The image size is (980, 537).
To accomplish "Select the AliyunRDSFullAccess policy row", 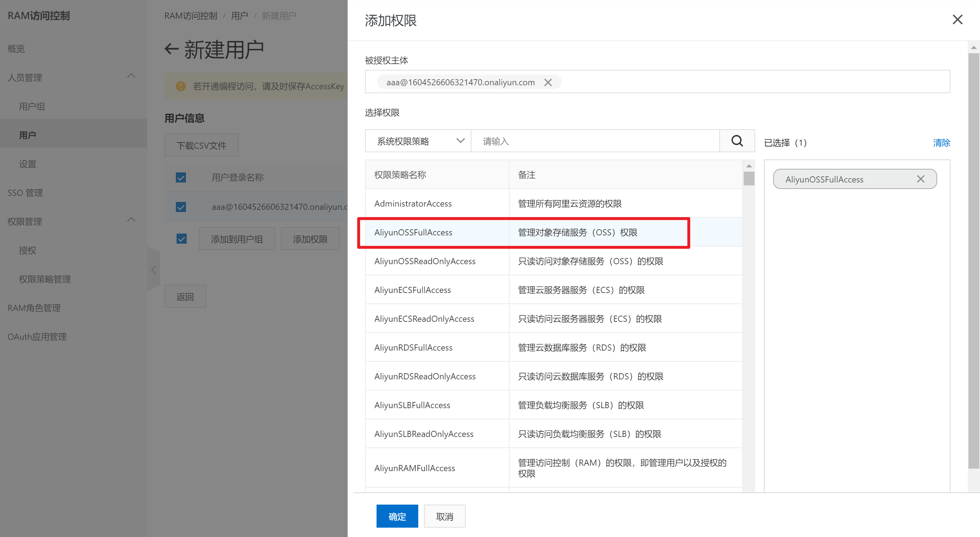I will pos(553,347).
